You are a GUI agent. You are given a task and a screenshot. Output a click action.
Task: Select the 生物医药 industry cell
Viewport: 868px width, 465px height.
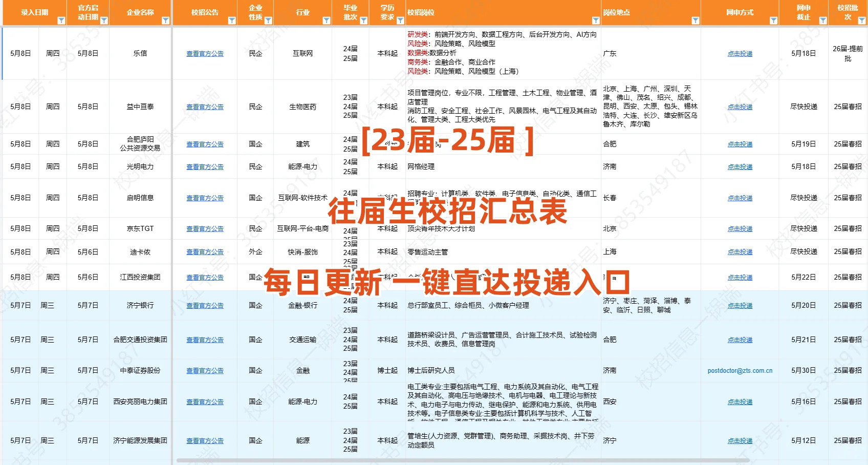click(x=302, y=107)
